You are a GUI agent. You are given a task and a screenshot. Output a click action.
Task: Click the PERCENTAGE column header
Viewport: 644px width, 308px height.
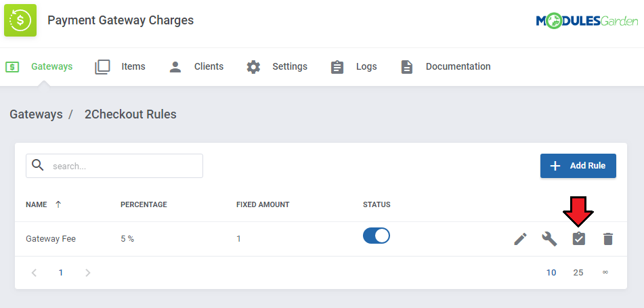pyautogui.click(x=144, y=204)
